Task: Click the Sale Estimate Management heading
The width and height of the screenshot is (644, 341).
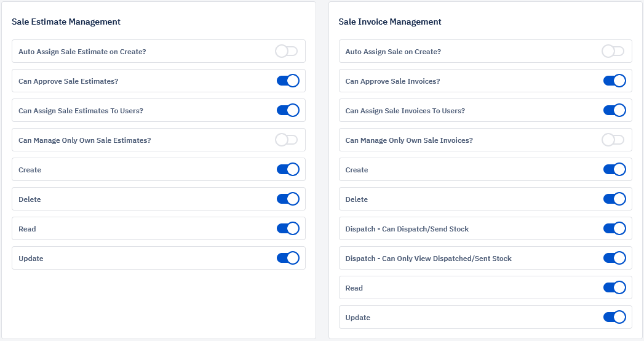Action: click(x=66, y=22)
